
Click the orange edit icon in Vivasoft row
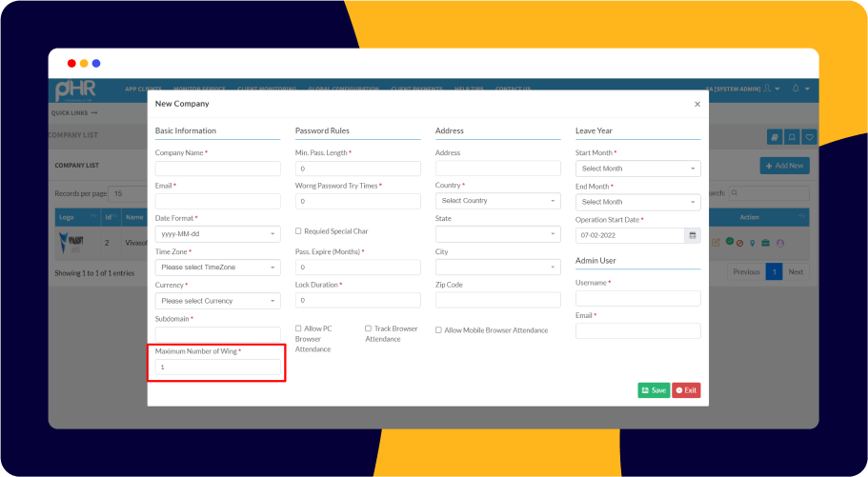click(x=716, y=243)
